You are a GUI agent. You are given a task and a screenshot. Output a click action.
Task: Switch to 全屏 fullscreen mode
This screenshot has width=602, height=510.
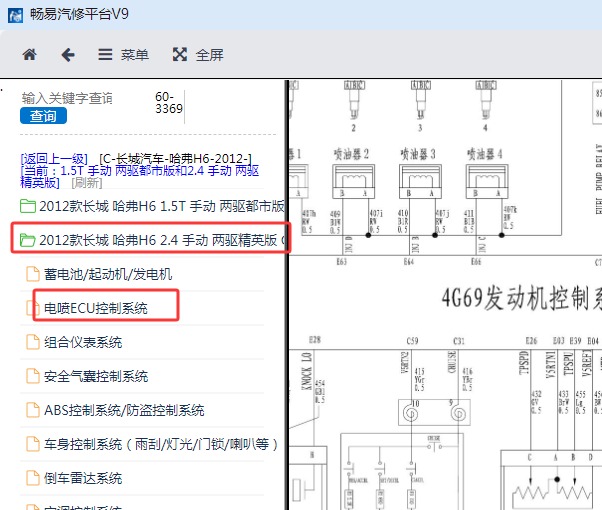point(198,55)
